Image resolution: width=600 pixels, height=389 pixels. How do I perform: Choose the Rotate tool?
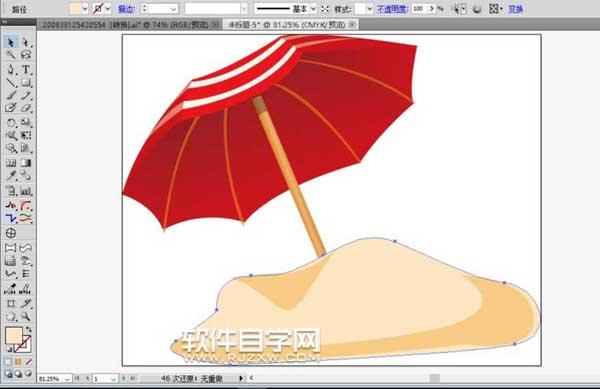[10, 122]
